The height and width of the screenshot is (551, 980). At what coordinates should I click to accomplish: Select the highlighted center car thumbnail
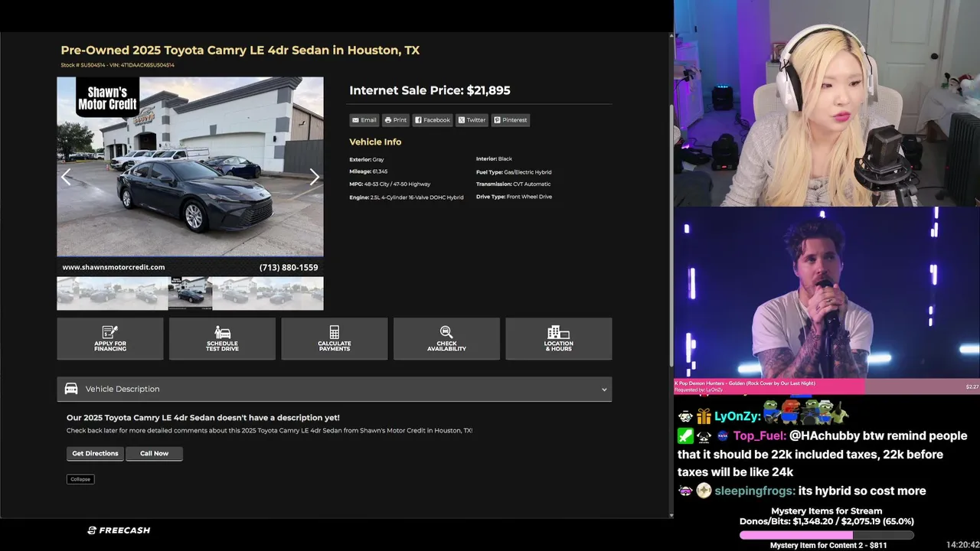point(190,293)
